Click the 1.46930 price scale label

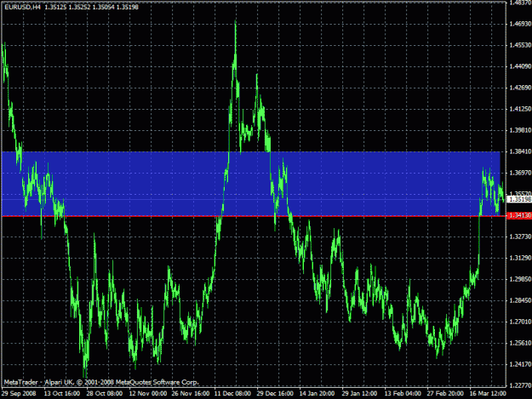[520, 24]
